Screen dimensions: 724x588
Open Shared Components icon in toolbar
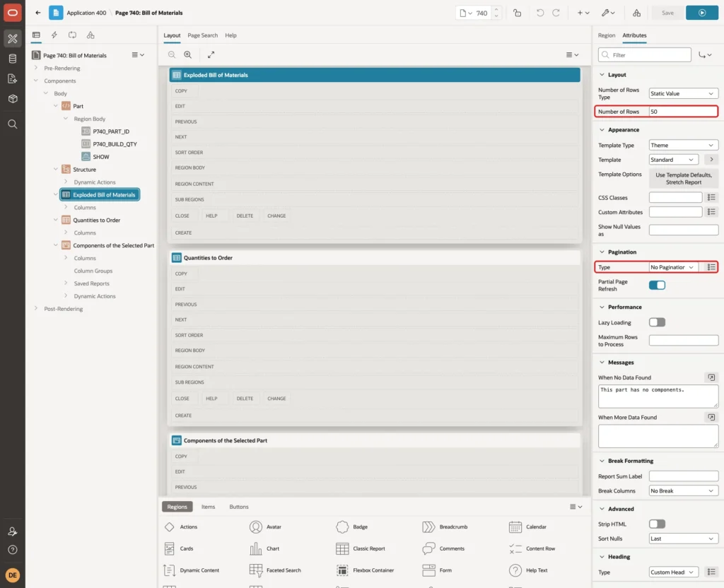tap(637, 13)
